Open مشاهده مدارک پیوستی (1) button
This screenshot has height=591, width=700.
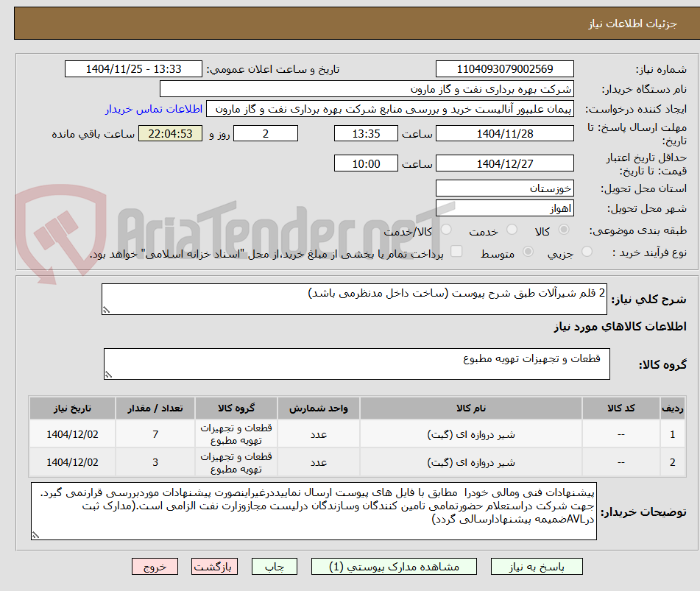tap(394, 567)
